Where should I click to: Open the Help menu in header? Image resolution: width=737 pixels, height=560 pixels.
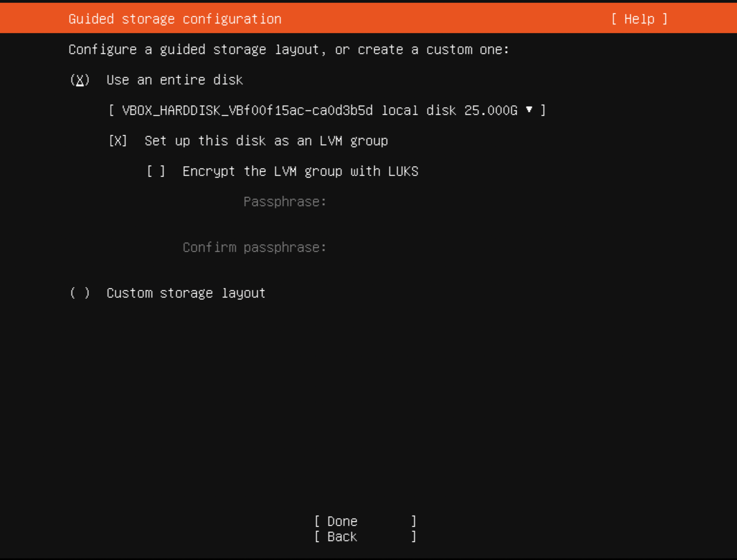(x=639, y=19)
